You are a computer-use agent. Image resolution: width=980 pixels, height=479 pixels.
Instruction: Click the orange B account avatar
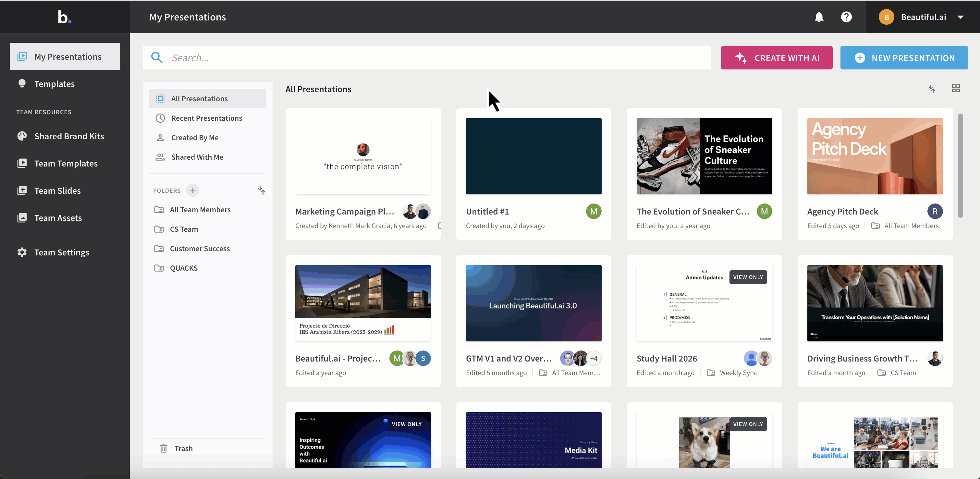point(887,17)
